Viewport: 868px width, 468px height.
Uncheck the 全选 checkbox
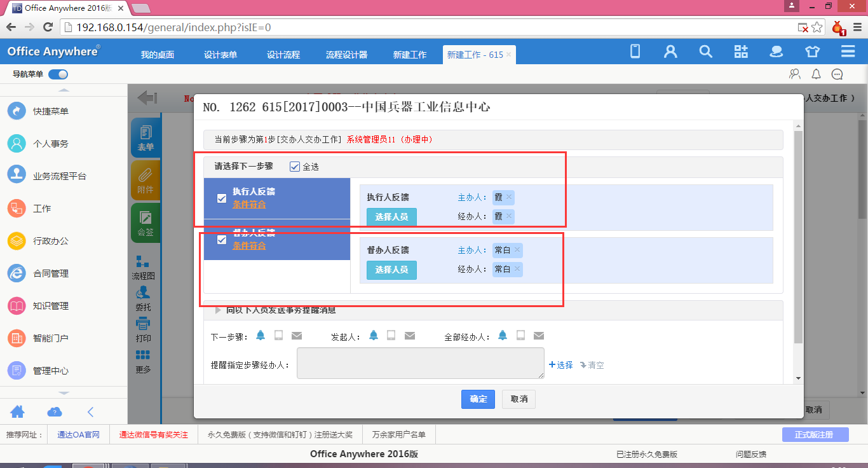[x=294, y=167]
